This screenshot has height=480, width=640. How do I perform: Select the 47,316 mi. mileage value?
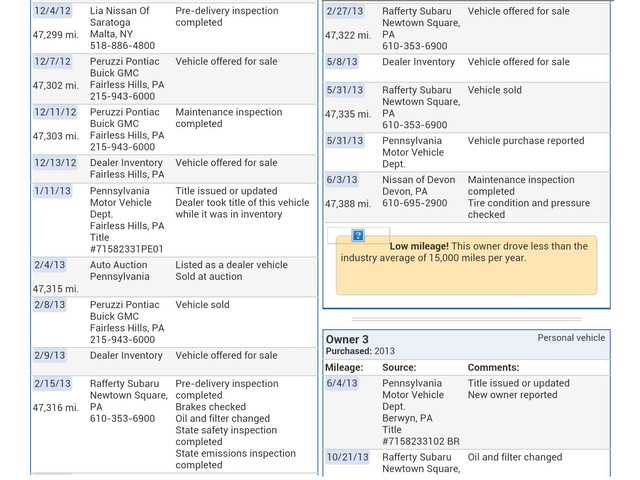click(56, 408)
